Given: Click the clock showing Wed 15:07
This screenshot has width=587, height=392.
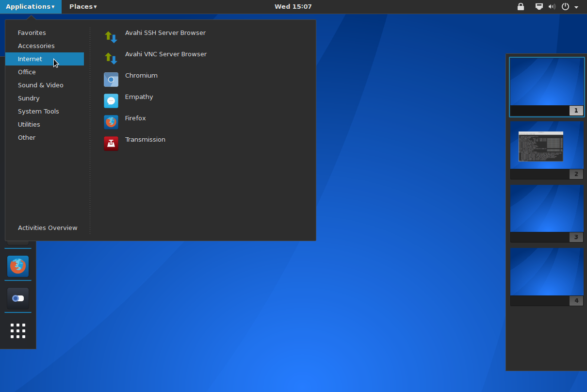Looking at the screenshot, I should pyautogui.click(x=293, y=6).
